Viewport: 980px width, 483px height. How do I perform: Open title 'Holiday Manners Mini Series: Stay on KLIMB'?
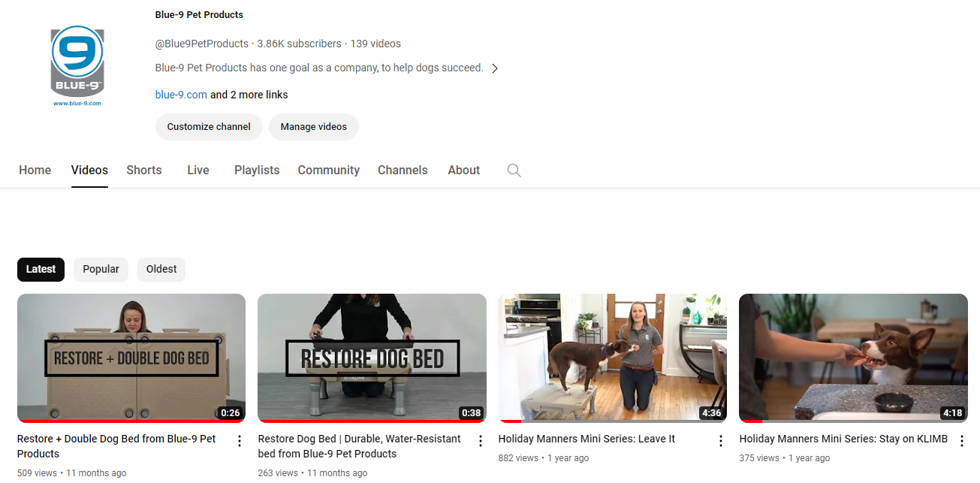click(x=843, y=439)
